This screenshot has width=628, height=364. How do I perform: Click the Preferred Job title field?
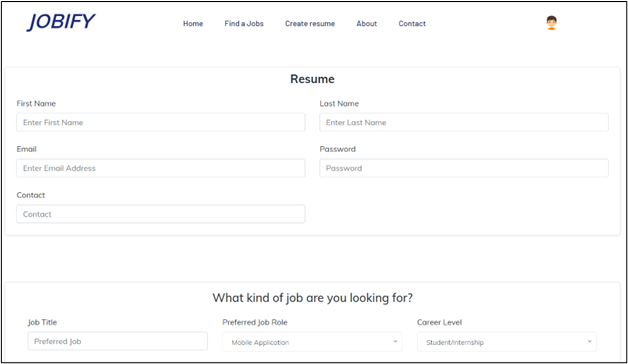click(118, 341)
